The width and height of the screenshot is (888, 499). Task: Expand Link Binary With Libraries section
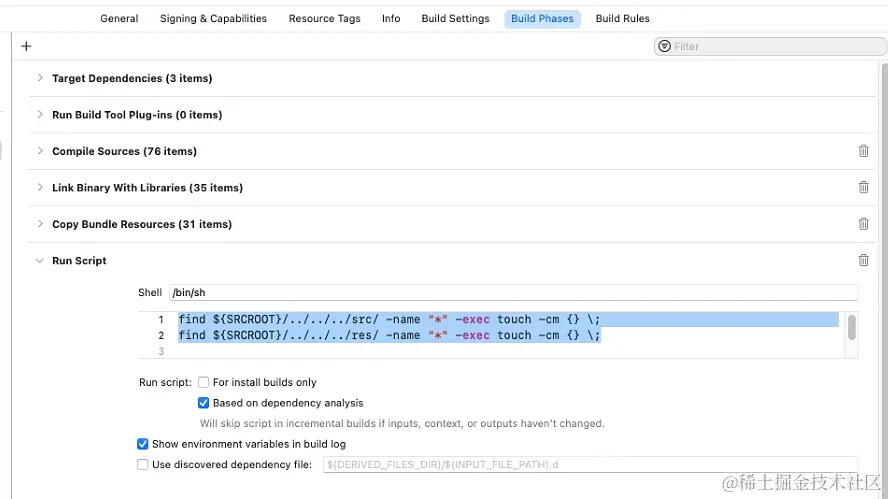(40, 187)
